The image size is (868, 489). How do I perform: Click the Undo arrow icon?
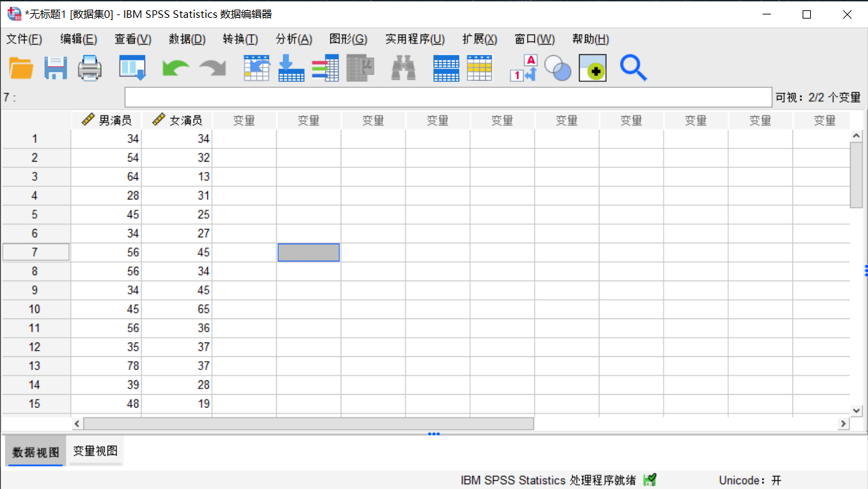(x=176, y=67)
